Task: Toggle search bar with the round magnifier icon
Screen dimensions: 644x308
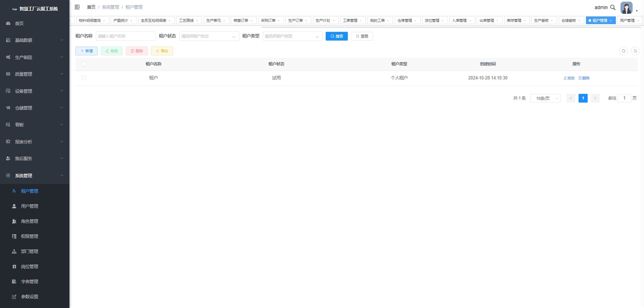Action: [624, 51]
